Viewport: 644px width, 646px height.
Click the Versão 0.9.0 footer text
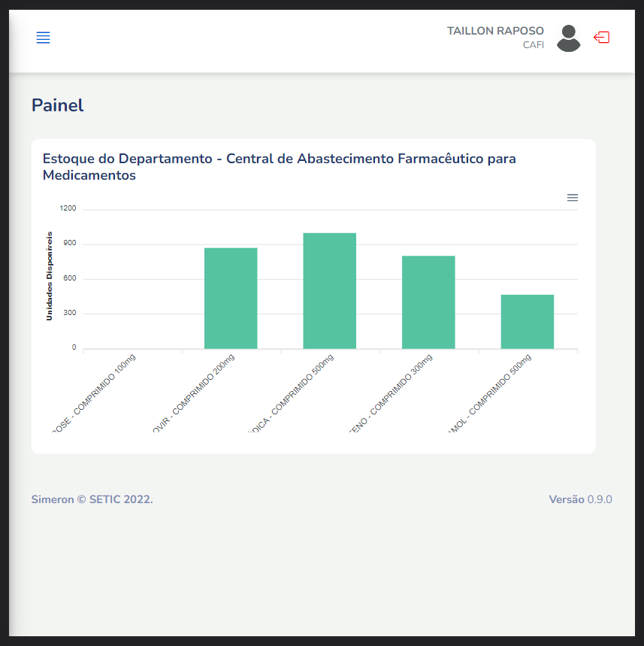click(580, 499)
